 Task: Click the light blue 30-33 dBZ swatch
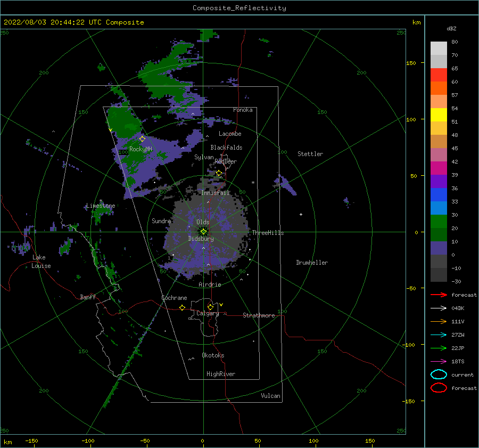(x=439, y=208)
